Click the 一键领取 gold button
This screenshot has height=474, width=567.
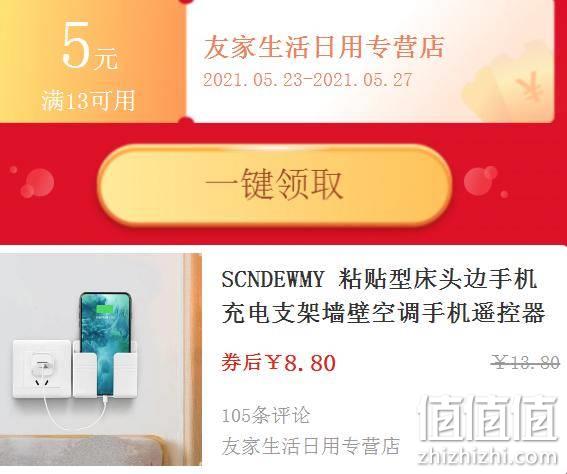coord(275,185)
